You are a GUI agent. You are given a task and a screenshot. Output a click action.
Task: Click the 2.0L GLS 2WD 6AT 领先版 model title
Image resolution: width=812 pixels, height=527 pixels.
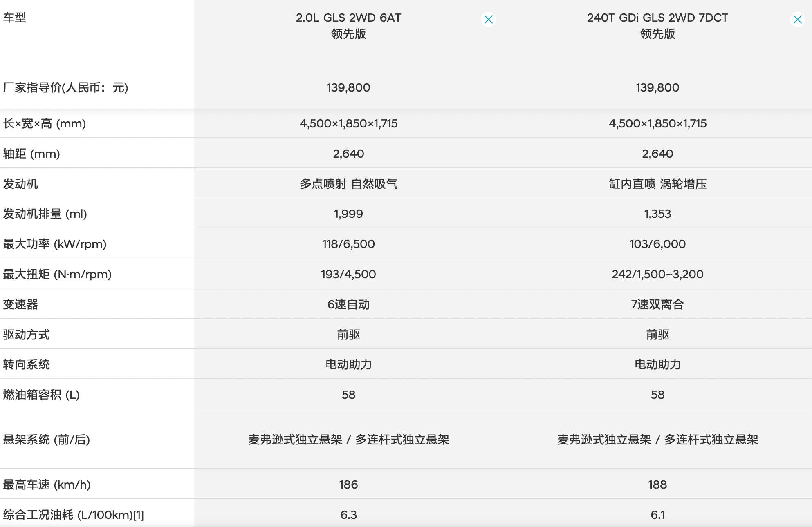click(348, 25)
